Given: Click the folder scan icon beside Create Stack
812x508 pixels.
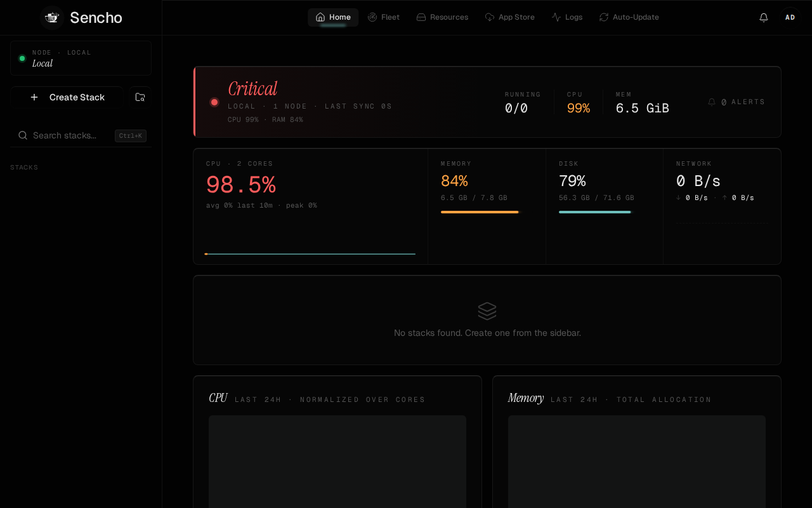Looking at the screenshot, I should (140, 97).
